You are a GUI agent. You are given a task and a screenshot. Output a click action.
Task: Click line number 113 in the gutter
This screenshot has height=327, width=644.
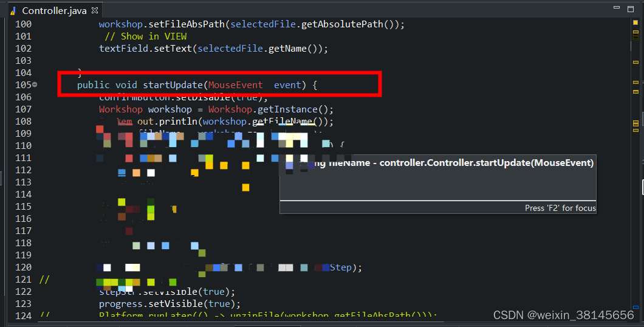tap(23, 182)
